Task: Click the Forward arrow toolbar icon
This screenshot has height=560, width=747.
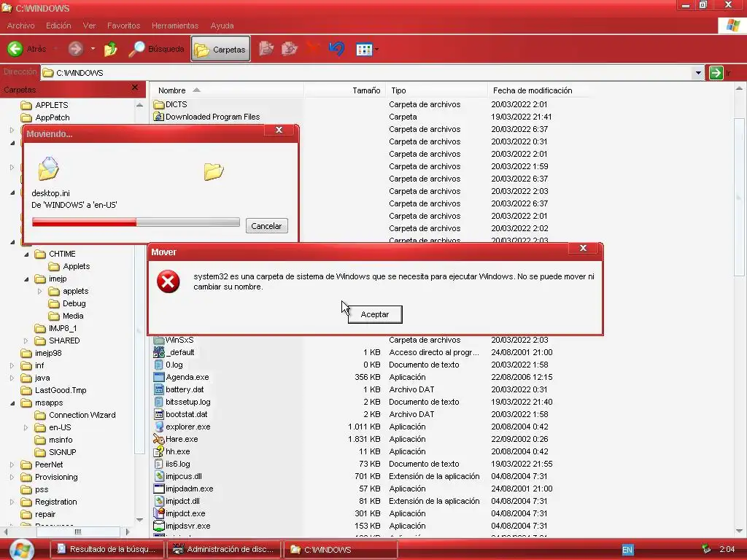Action: click(75, 49)
